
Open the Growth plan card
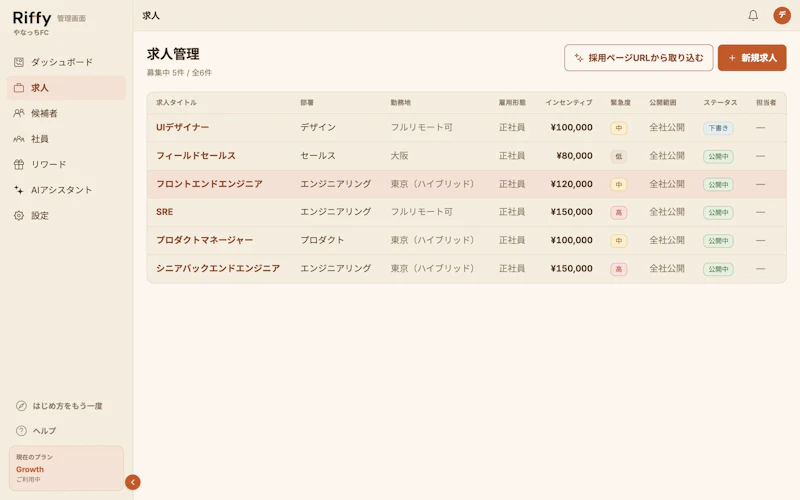pyautogui.click(x=66, y=468)
